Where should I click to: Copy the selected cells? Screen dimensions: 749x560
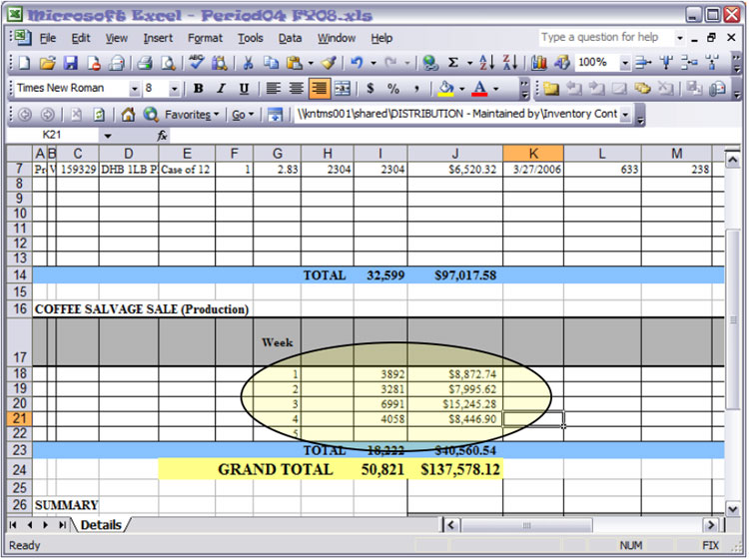(x=271, y=63)
